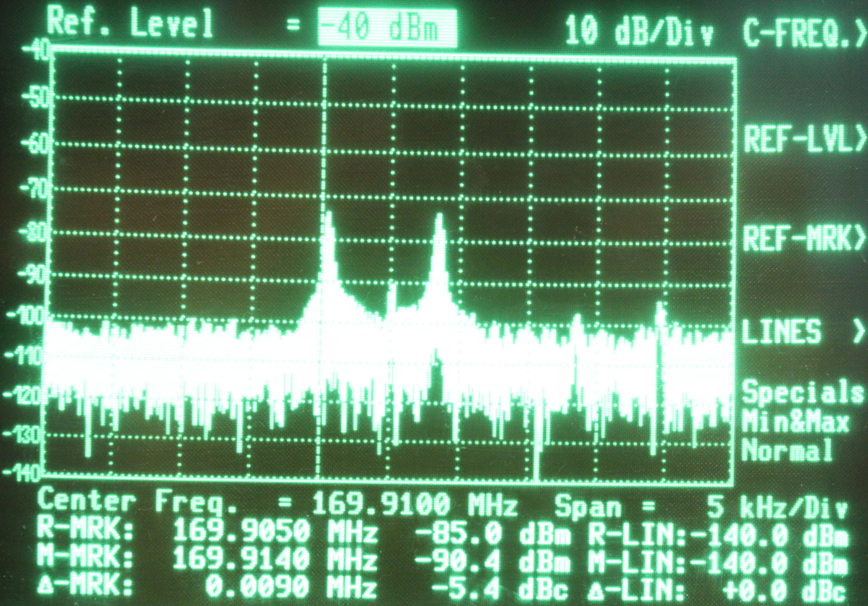Open the Specials option
The width and height of the screenshot is (868, 606).
click(802, 392)
